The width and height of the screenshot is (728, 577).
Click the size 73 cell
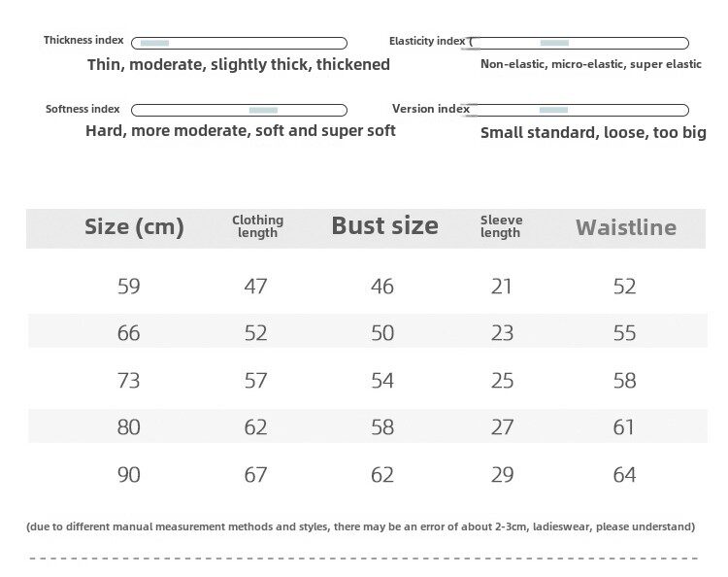pyautogui.click(x=128, y=380)
